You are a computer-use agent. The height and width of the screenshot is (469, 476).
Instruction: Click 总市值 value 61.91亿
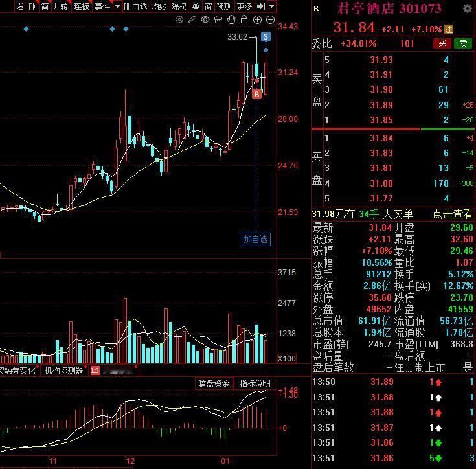374,321
